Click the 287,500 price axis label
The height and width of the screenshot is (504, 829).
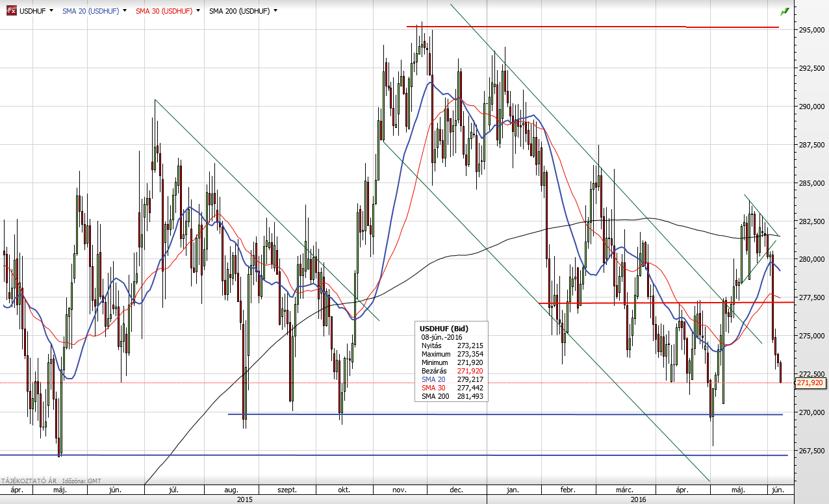pos(811,145)
